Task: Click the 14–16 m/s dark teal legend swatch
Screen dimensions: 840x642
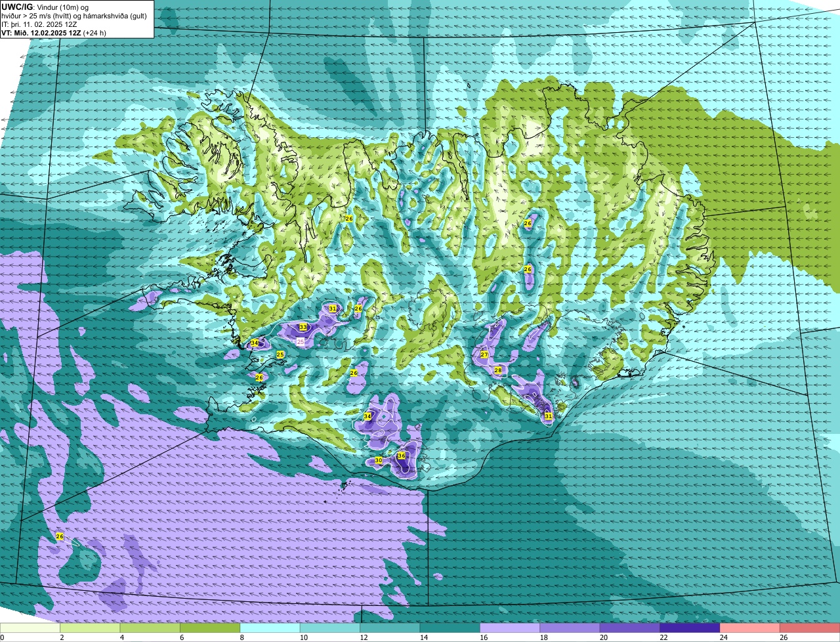Action: [x=450, y=628]
